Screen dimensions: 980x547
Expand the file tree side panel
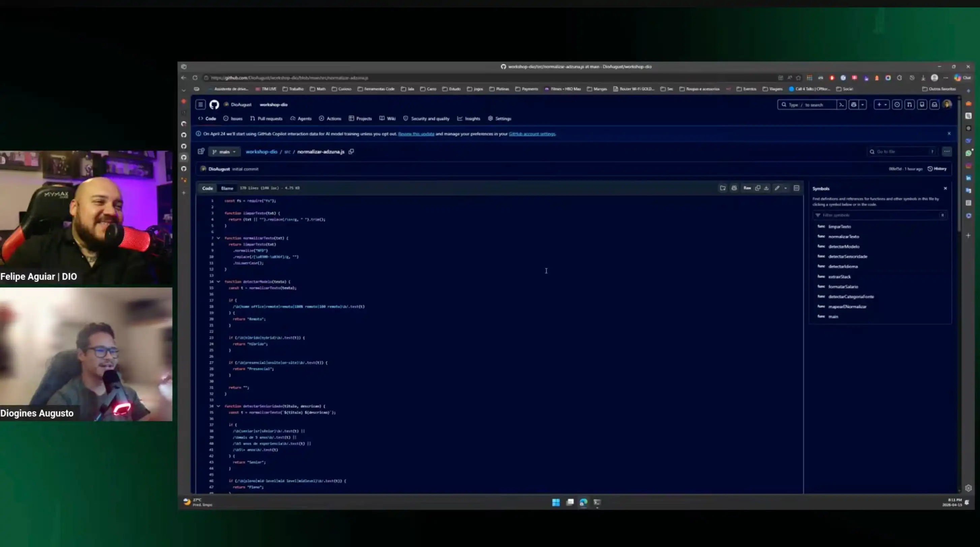coord(201,152)
